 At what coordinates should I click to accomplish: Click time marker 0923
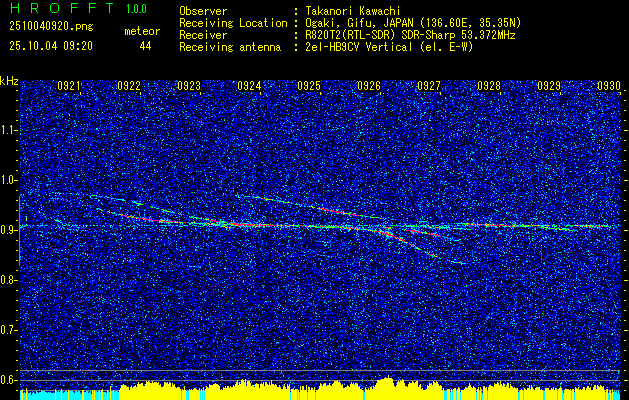click(189, 86)
